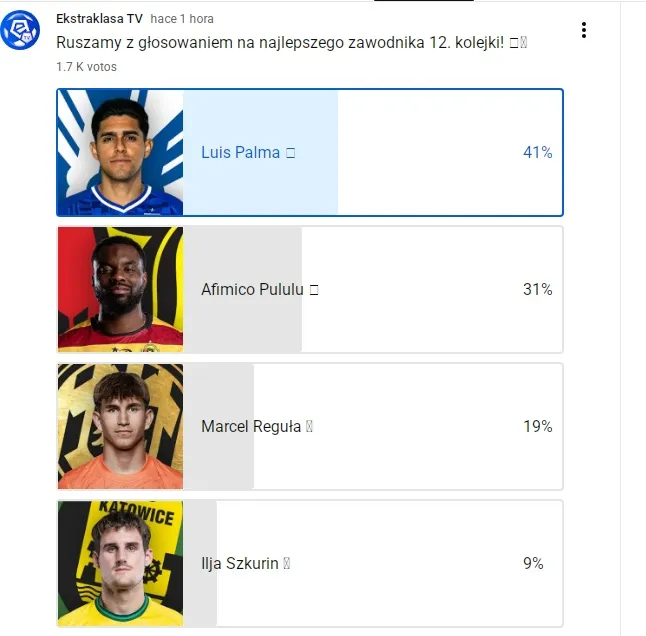Click the Ekstraklasa TV channel avatar

tap(21, 32)
